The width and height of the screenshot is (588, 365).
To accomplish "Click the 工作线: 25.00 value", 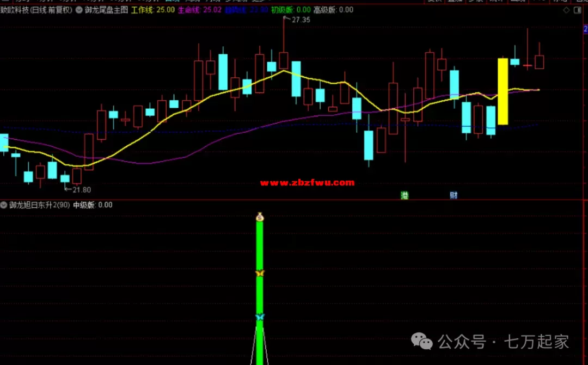I will pyautogui.click(x=152, y=10).
